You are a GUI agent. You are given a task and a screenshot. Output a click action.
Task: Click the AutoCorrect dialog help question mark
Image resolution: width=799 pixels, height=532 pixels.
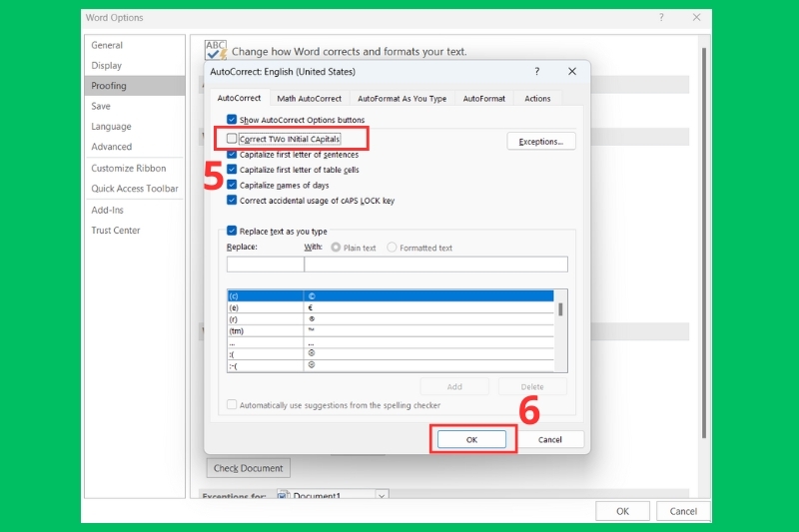coord(536,71)
